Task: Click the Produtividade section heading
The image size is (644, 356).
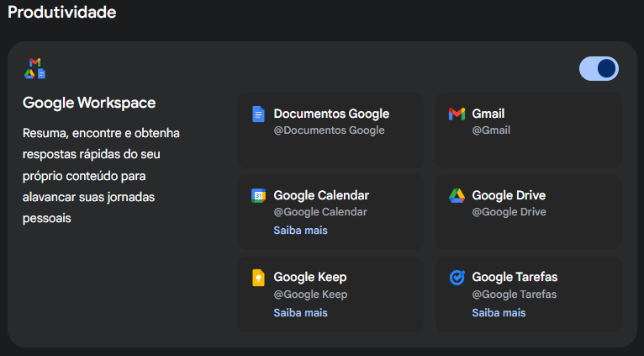Action: pyautogui.click(x=62, y=13)
